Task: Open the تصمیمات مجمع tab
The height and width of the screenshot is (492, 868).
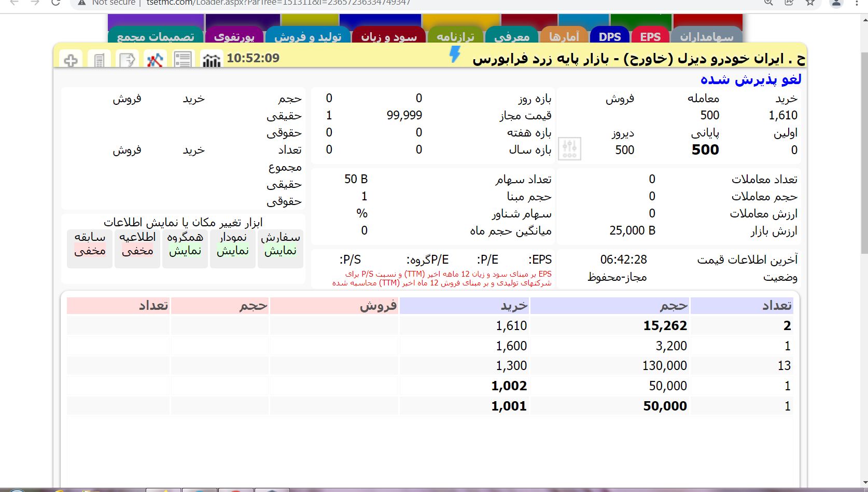Action: point(156,36)
